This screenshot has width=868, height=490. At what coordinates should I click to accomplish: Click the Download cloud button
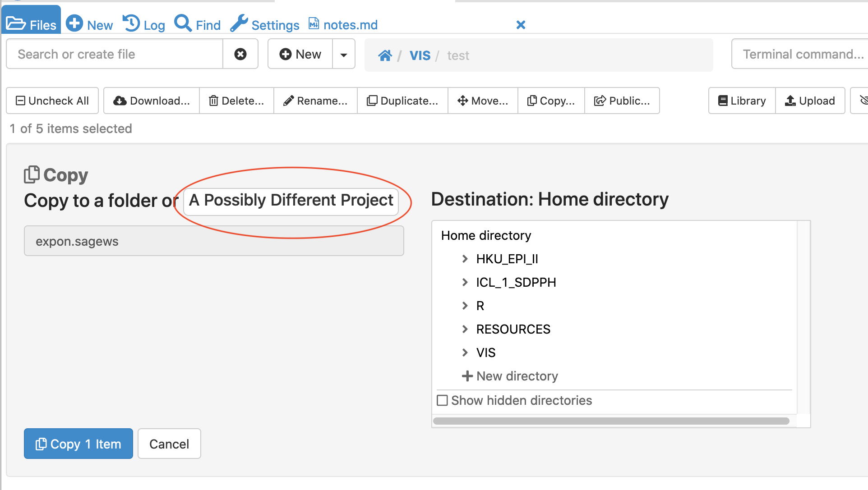coord(152,101)
